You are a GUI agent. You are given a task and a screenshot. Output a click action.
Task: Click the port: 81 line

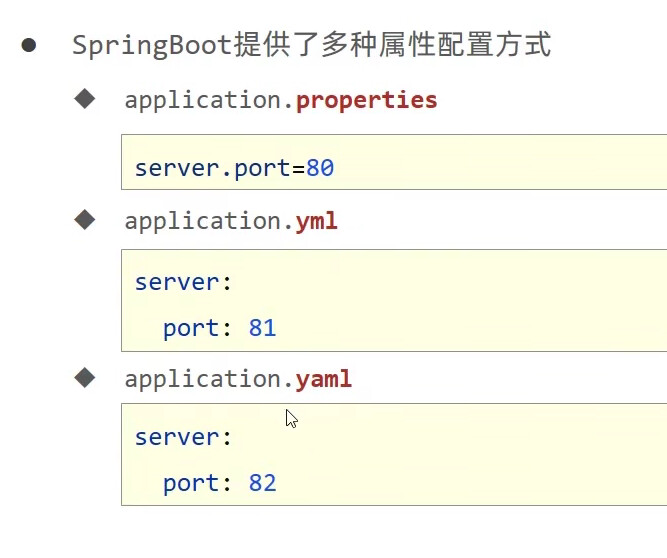[x=219, y=328]
